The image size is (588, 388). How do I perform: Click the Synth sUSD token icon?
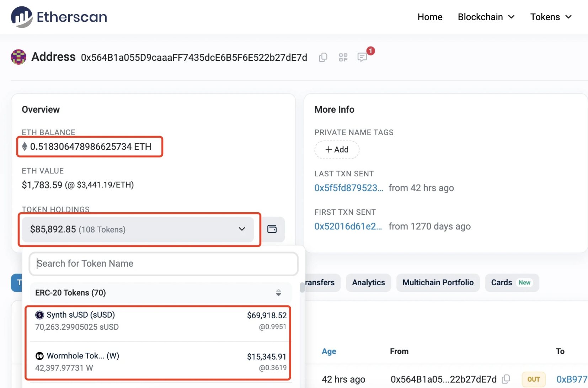tap(39, 315)
